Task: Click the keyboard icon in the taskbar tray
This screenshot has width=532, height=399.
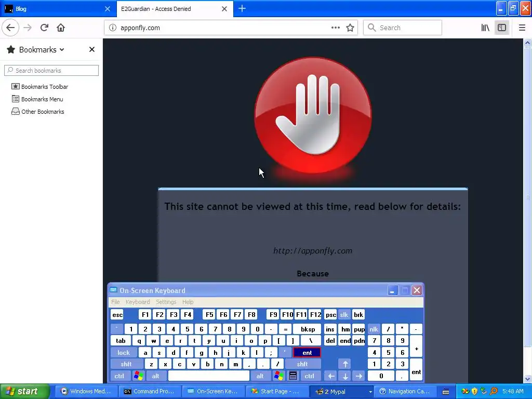Action: pos(446,392)
